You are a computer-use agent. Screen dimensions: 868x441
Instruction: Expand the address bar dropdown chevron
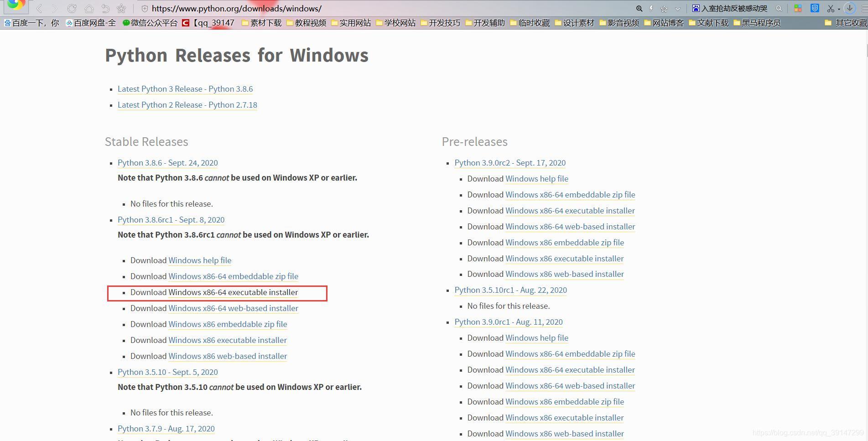677,9
